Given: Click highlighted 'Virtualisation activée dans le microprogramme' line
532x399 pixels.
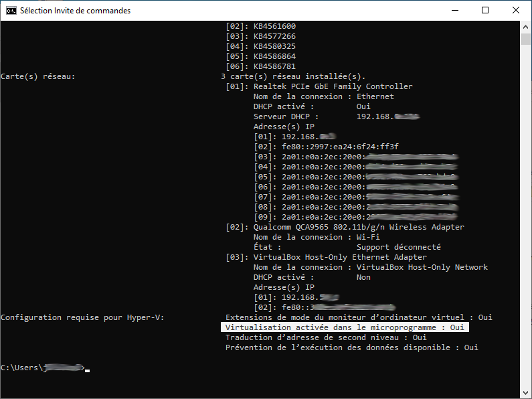Looking at the screenshot, I should point(345,327).
